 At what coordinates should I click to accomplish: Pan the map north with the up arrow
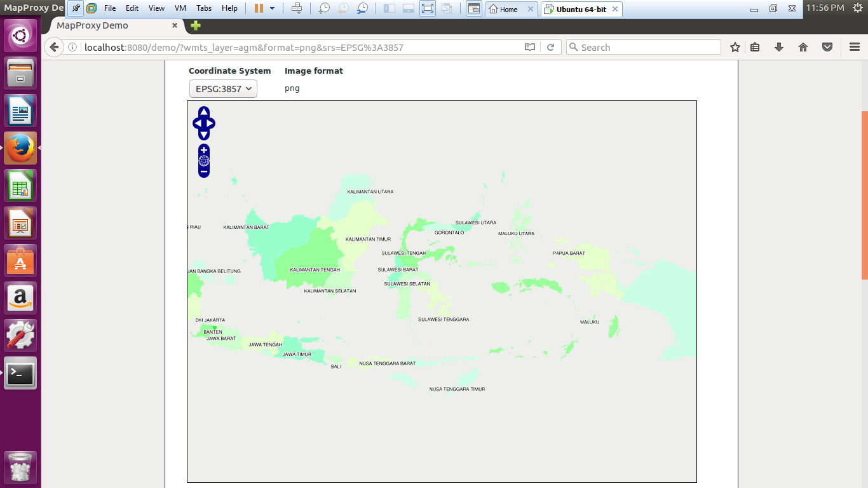pos(204,112)
